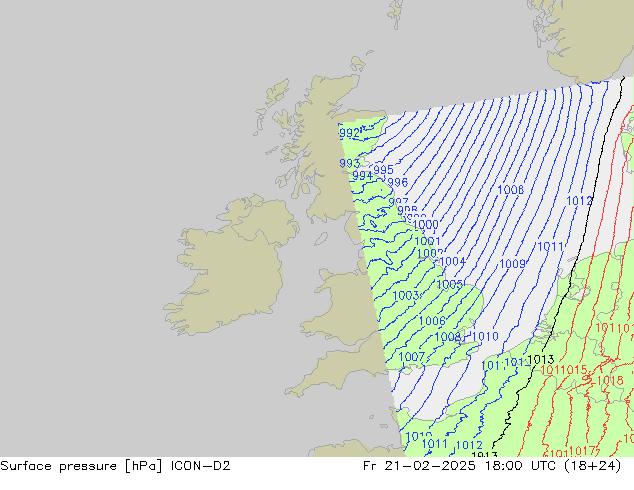Click the 1005 pressure value

(450, 285)
